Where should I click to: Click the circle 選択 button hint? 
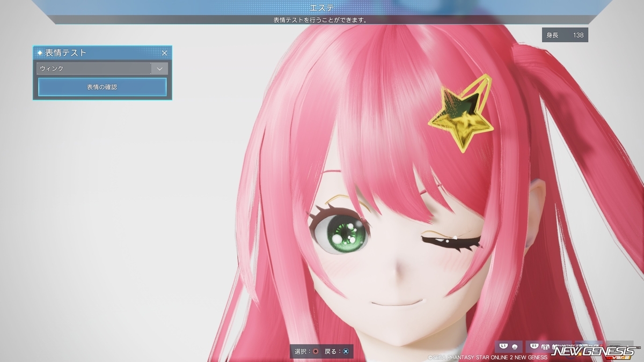click(x=316, y=351)
